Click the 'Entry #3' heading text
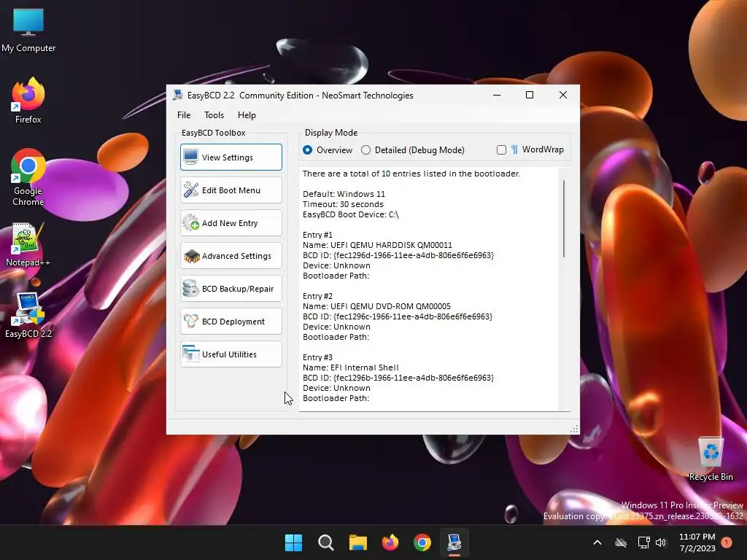Screen dimensions: 747x560 point(318,357)
